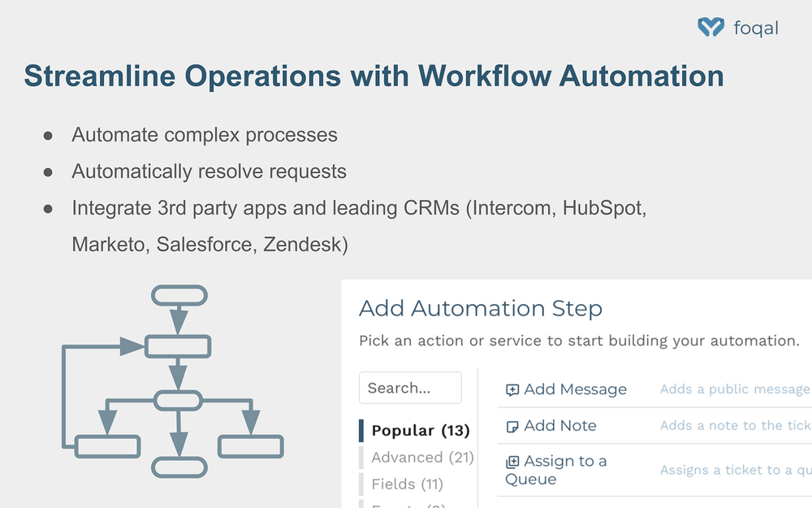This screenshot has width=812, height=508.
Task: Click the Add Automation Step heading
Action: point(481,308)
